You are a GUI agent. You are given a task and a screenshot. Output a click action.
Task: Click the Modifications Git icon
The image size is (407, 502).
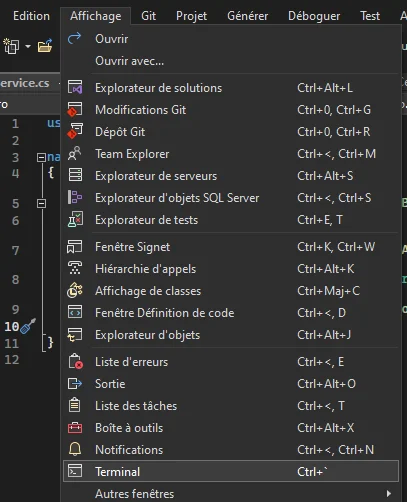coord(75,109)
